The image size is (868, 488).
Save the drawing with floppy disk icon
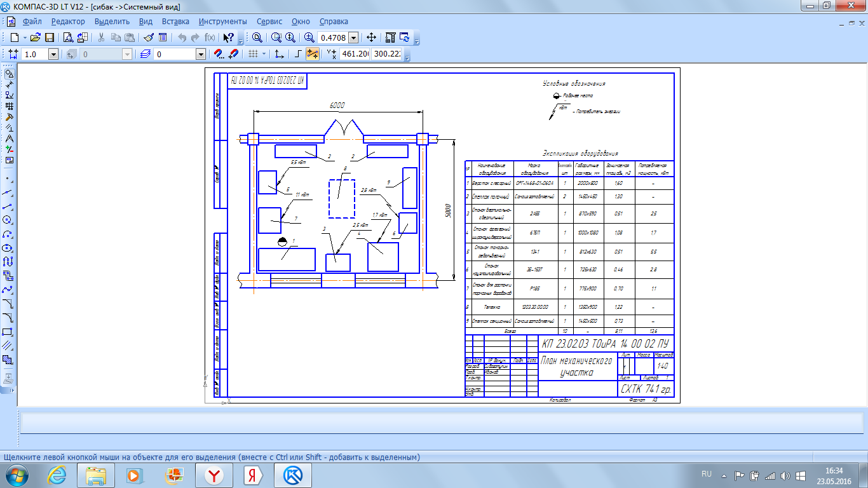tap(49, 37)
